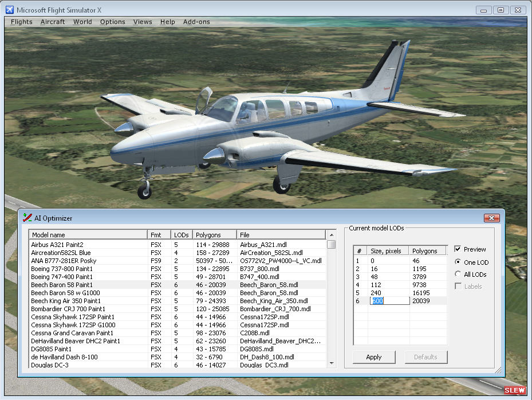Viewport: 532px width, 400px height.
Task: Click the # column header in LOD table
Action: pos(361,250)
